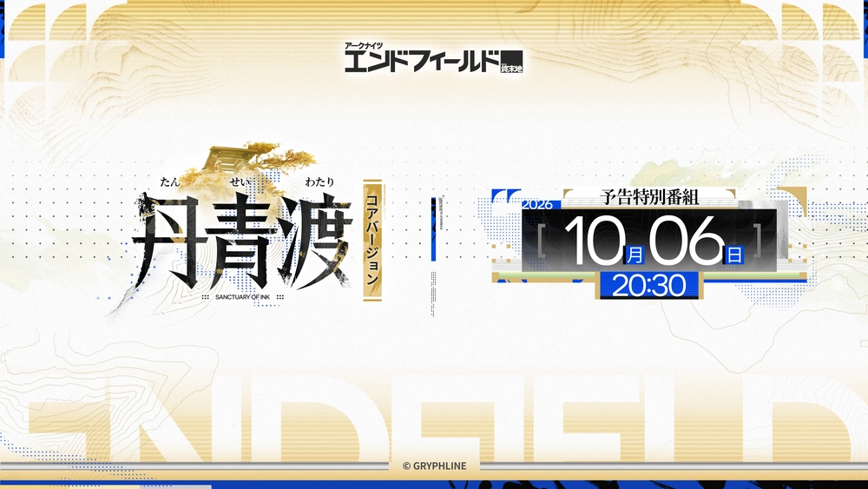868x489 pixels.
Task: Click the 2026 year label
Action: click(x=537, y=204)
